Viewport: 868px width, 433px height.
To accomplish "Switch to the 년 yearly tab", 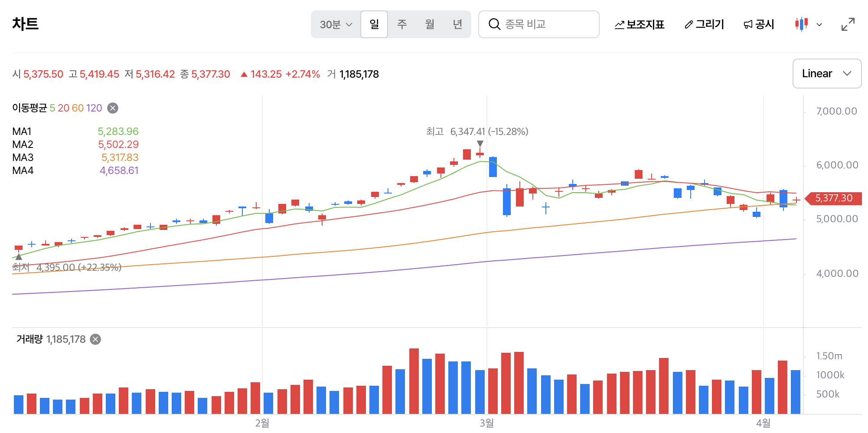I will pyautogui.click(x=457, y=24).
